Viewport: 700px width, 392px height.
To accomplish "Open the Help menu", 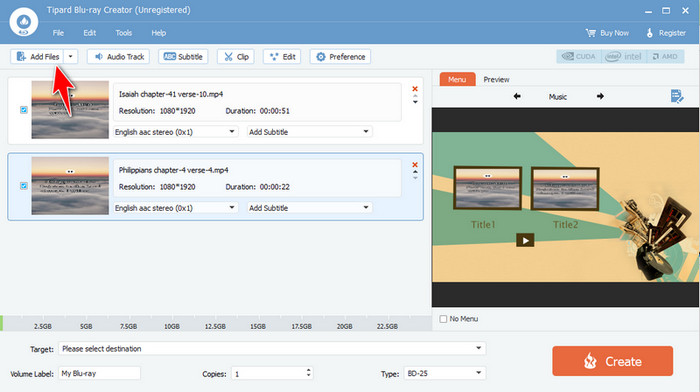I will click(x=158, y=33).
